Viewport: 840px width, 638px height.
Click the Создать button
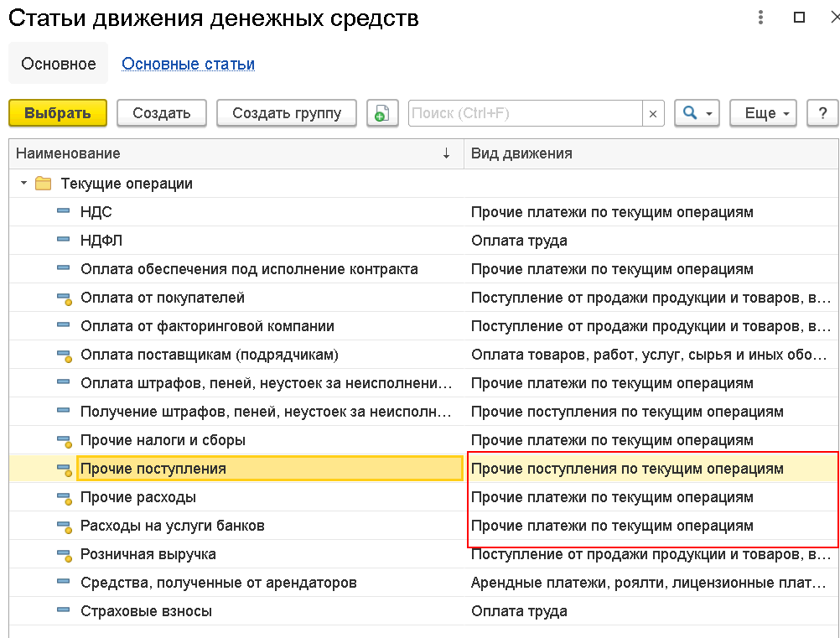click(162, 113)
